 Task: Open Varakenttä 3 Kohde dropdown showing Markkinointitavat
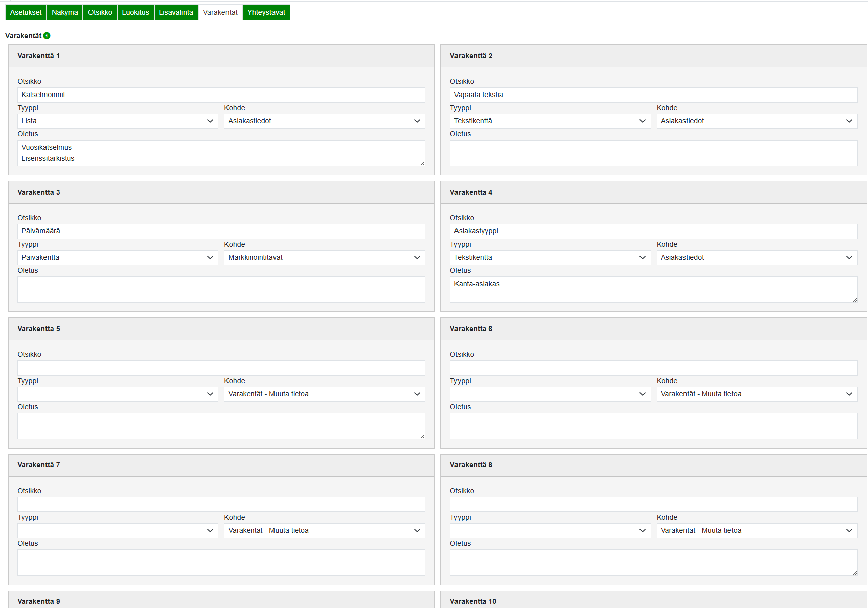324,258
